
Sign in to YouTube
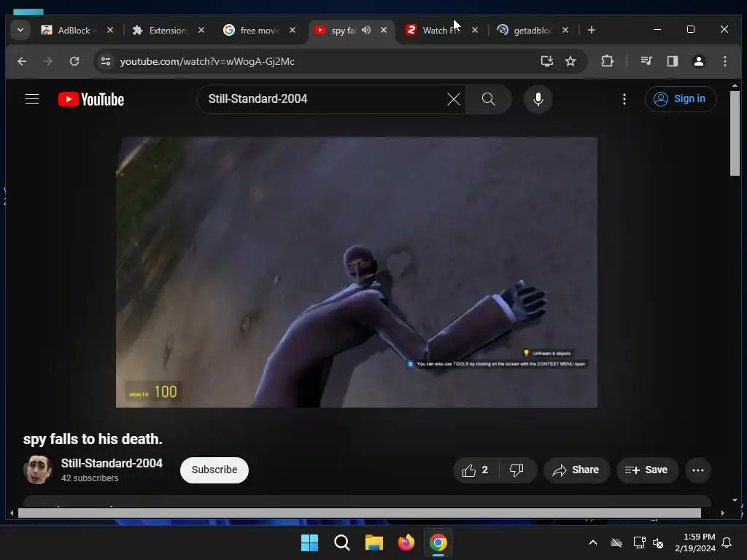[681, 99]
